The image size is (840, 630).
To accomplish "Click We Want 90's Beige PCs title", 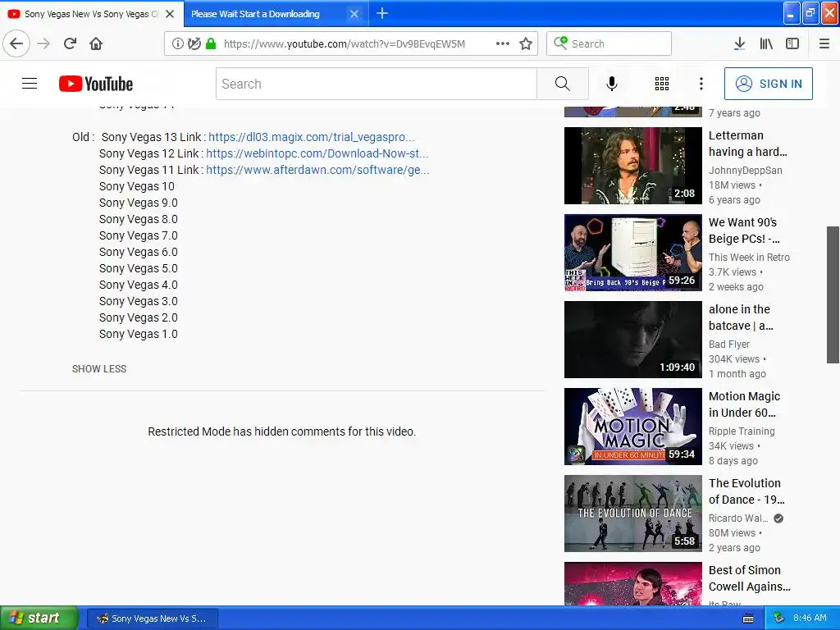I will (x=744, y=231).
